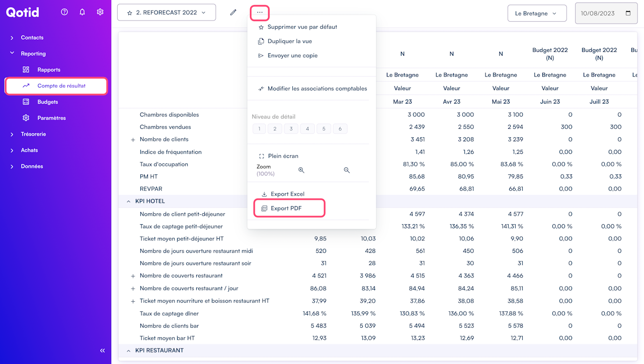Open Budgets in the sidebar
The height and width of the screenshot is (364, 644).
(47, 102)
